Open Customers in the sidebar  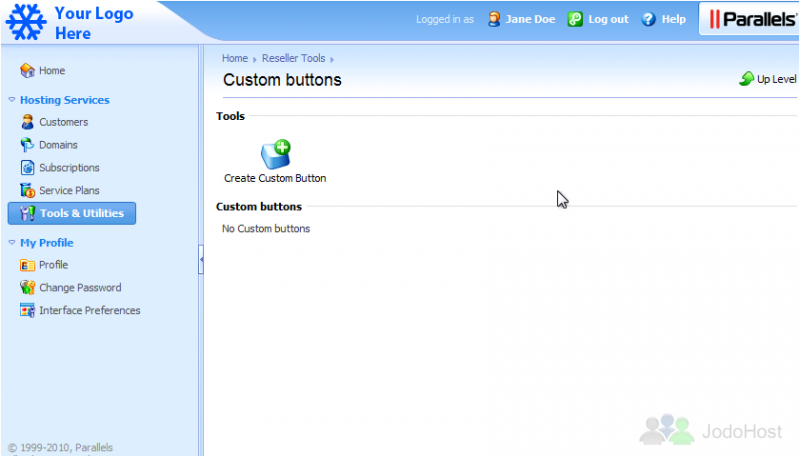click(64, 122)
